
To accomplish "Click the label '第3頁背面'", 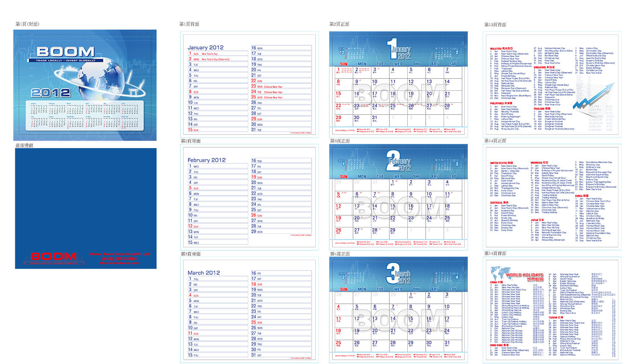I will point(190,254).
